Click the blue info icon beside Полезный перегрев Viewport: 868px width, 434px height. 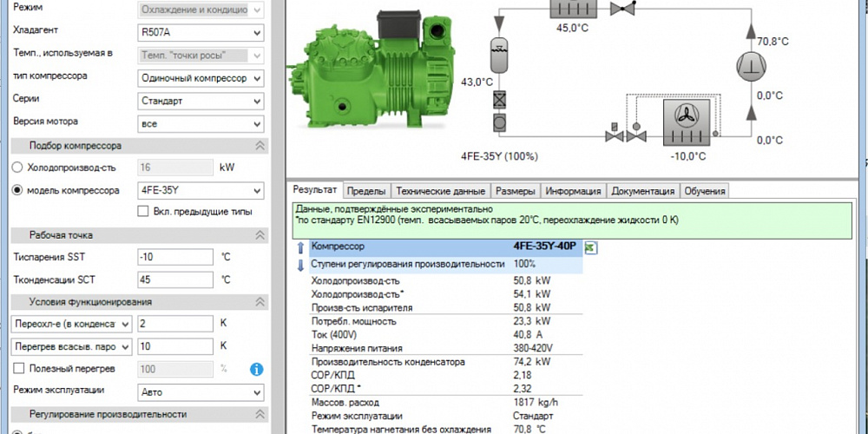click(x=256, y=369)
